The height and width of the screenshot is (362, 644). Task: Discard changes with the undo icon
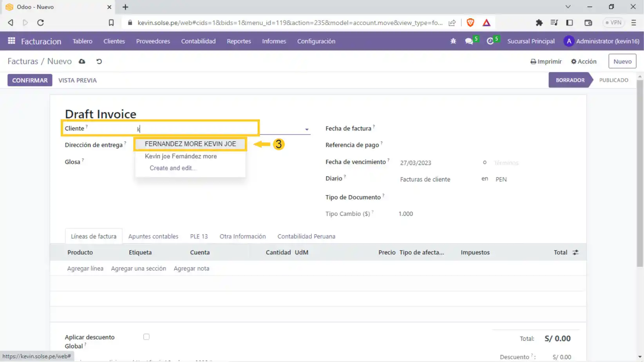(99, 62)
